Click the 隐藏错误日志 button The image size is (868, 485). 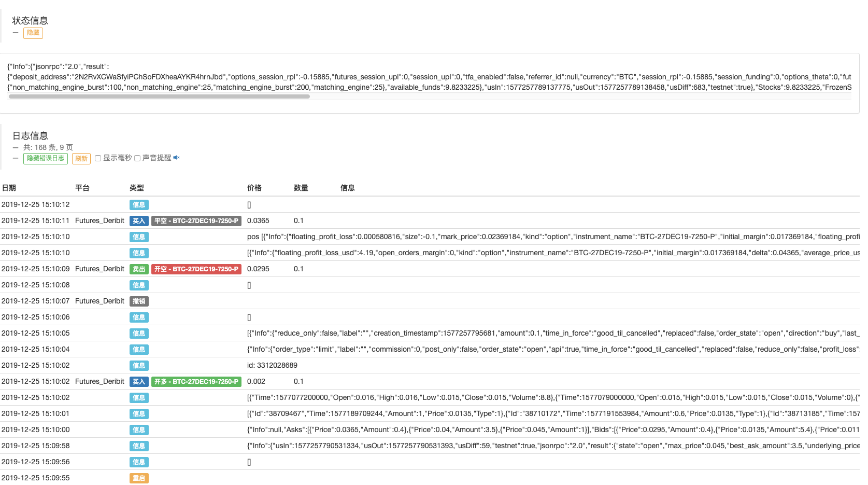(x=46, y=158)
